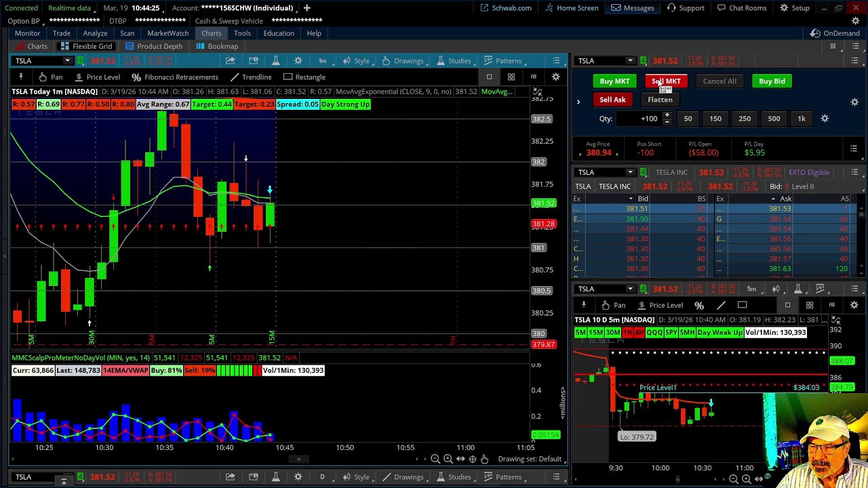Increase quantity with the plus stepper
868x488 pixels.
click(667, 116)
